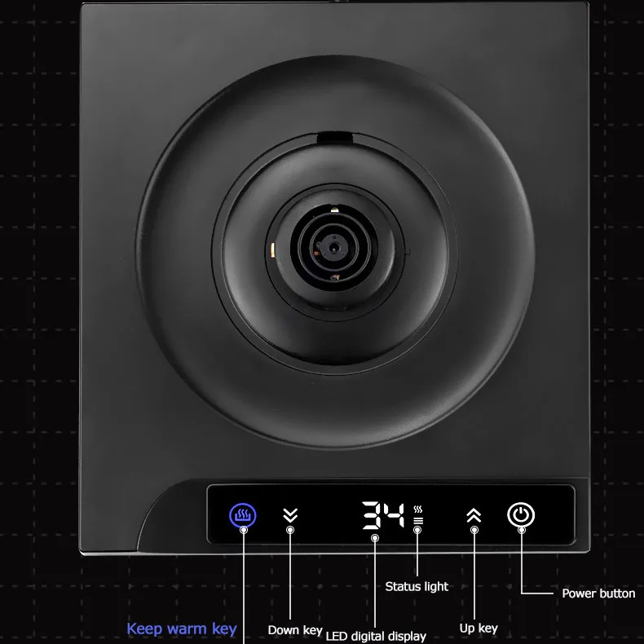Click the 'Down key' label
The height and width of the screenshot is (644, 644).
pyautogui.click(x=295, y=630)
